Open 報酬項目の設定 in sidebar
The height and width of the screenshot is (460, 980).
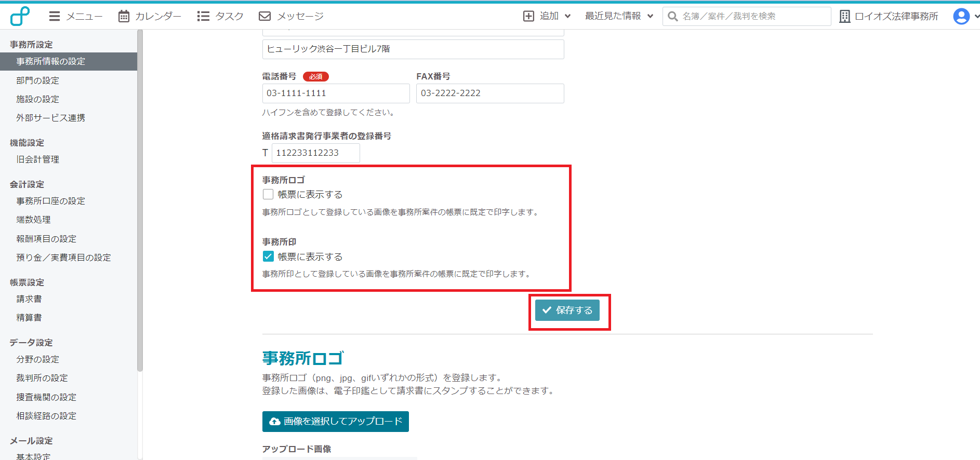point(46,239)
